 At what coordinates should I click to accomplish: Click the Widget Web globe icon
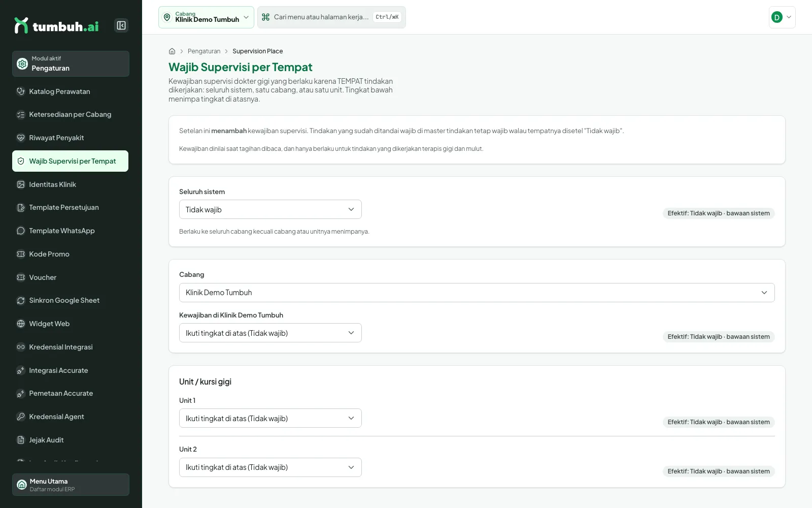point(21,324)
